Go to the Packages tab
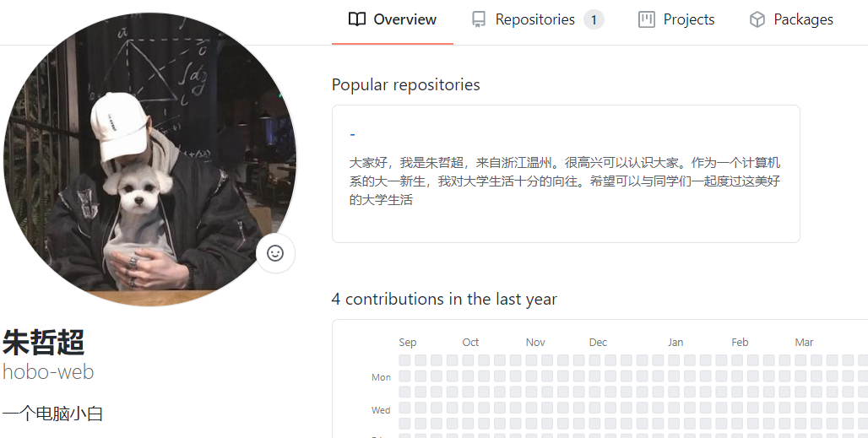Image resolution: width=868 pixels, height=438 pixels. click(791, 20)
